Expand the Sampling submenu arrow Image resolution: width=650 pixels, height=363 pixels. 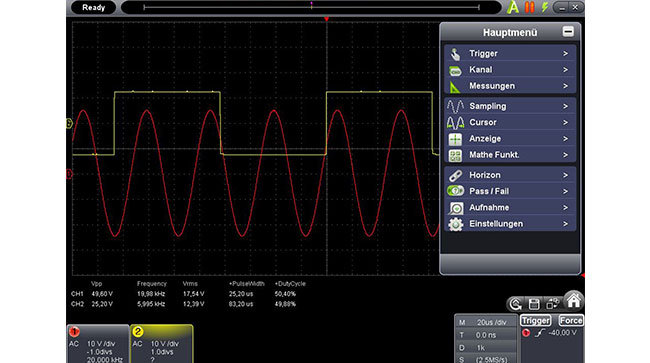[565, 106]
